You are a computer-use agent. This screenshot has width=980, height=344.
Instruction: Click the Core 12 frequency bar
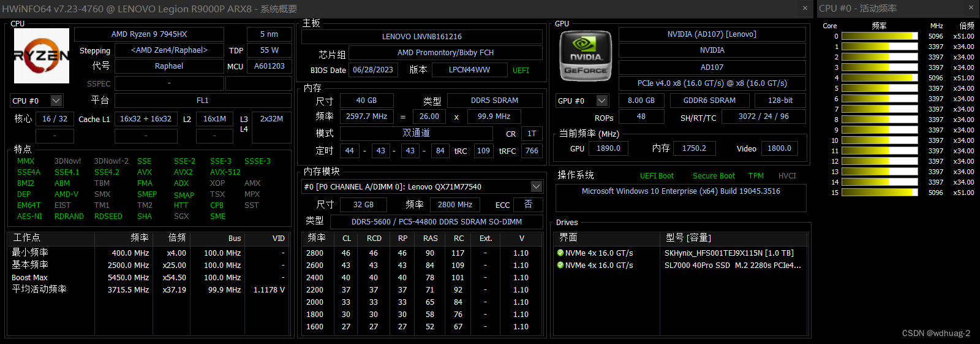[x=880, y=161]
